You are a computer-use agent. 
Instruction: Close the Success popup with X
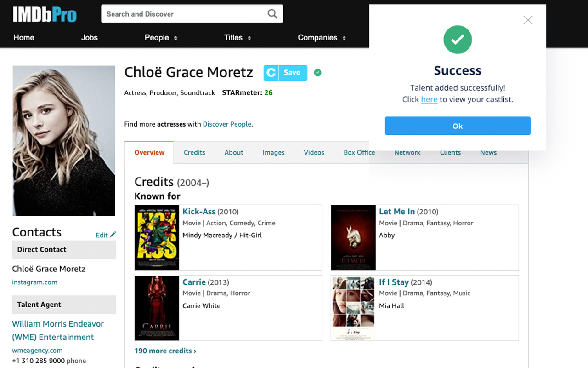528,20
